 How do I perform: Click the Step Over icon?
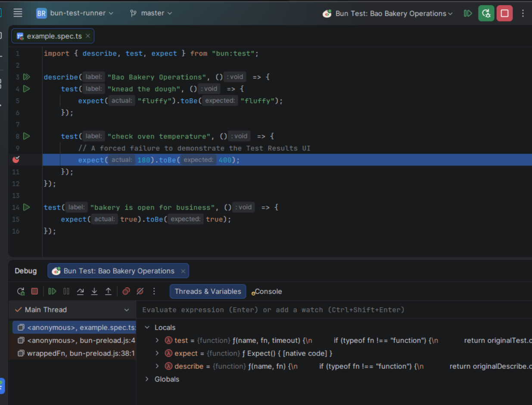pos(80,291)
